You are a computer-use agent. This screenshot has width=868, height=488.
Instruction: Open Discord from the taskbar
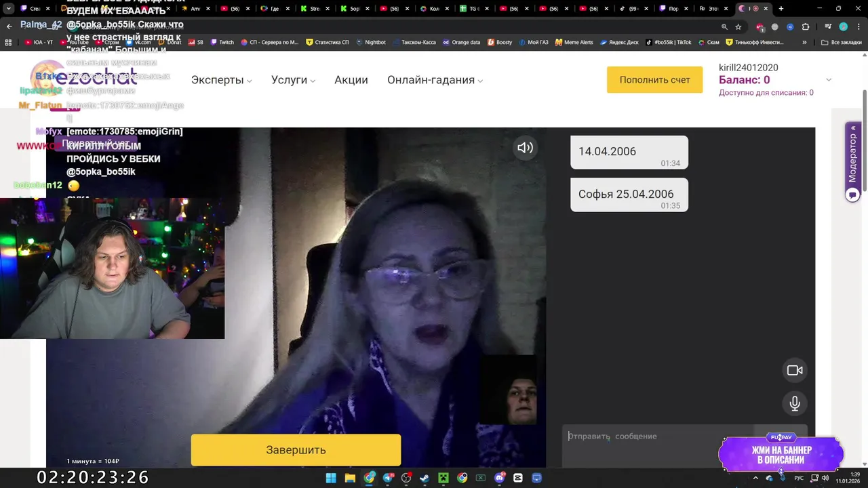pyautogui.click(x=500, y=478)
